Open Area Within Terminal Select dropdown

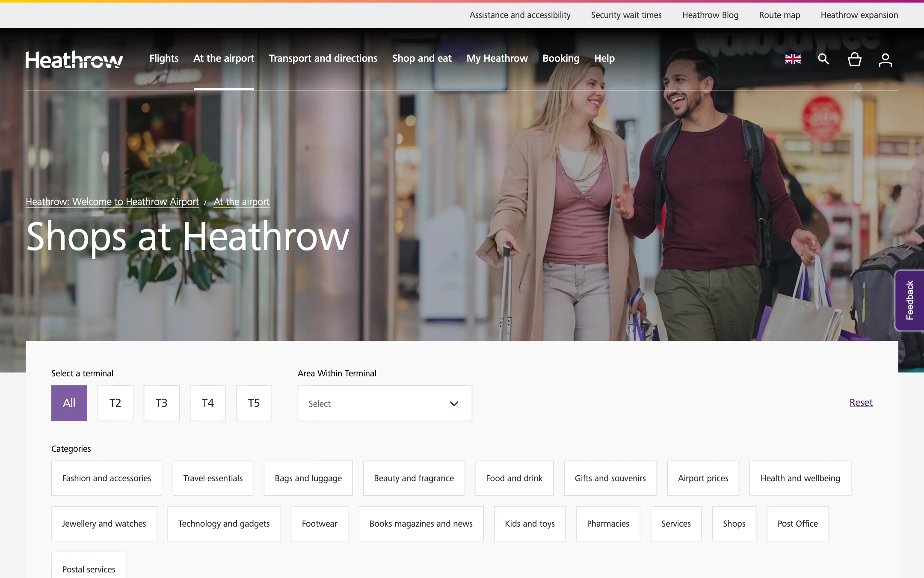pyautogui.click(x=385, y=403)
